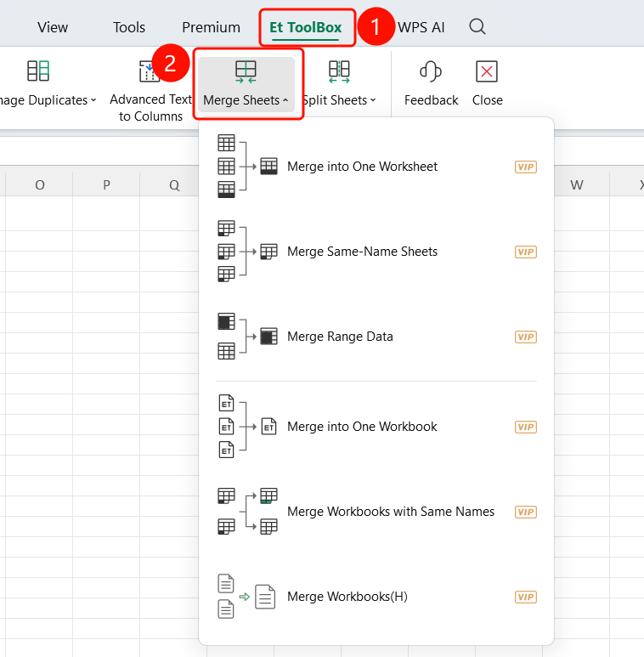Expand the Manage Duplicates dropdown arrow
Image resolution: width=644 pixels, height=657 pixels.
pyautogui.click(x=93, y=100)
